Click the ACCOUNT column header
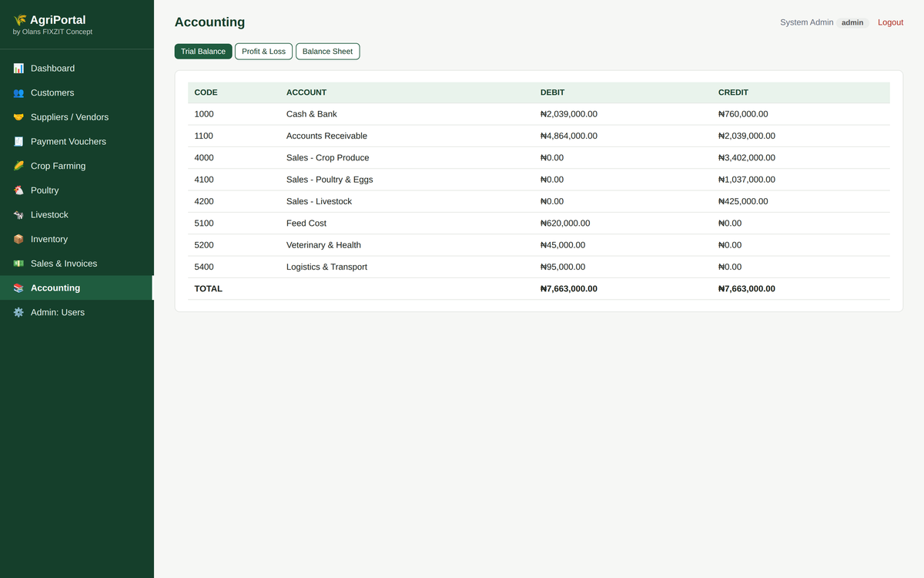 [306, 92]
